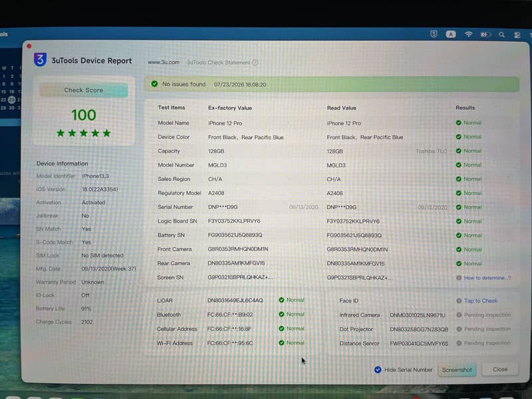This screenshot has height=399, width=532.
Task: Select Logic Board SN F3Y03752KKLPRVY6 ex-factory value
Action: click(234, 221)
